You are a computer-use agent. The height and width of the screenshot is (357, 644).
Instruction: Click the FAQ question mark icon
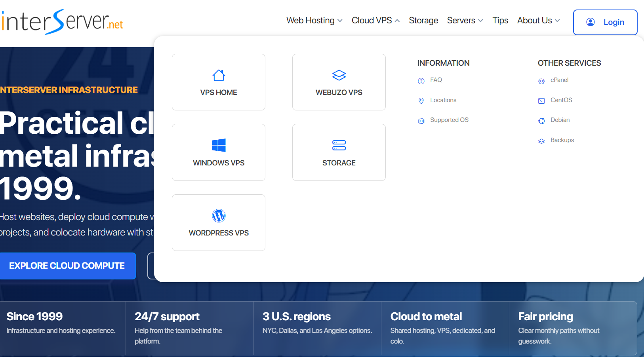click(421, 81)
